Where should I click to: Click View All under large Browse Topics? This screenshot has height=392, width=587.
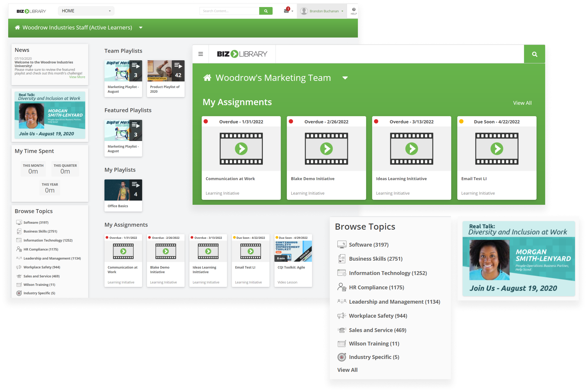(x=347, y=370)
